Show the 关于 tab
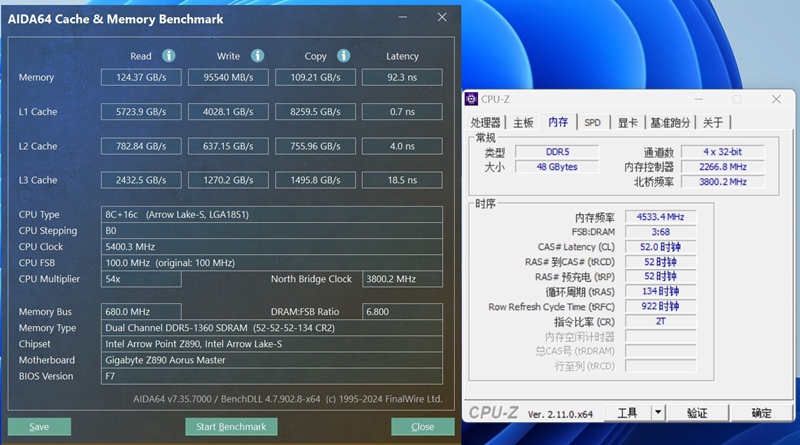 pyautogui.click(x=712, y=122)
